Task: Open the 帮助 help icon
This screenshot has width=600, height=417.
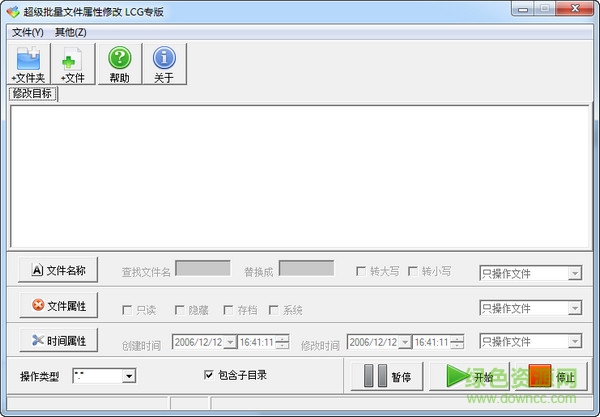Action: pos(119,63)
